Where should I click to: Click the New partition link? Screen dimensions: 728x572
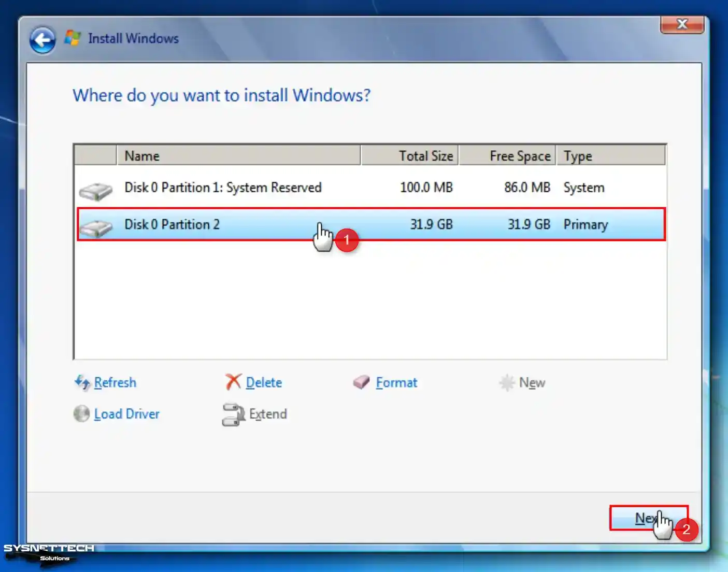pyautogui.click(x=532, y=382)
